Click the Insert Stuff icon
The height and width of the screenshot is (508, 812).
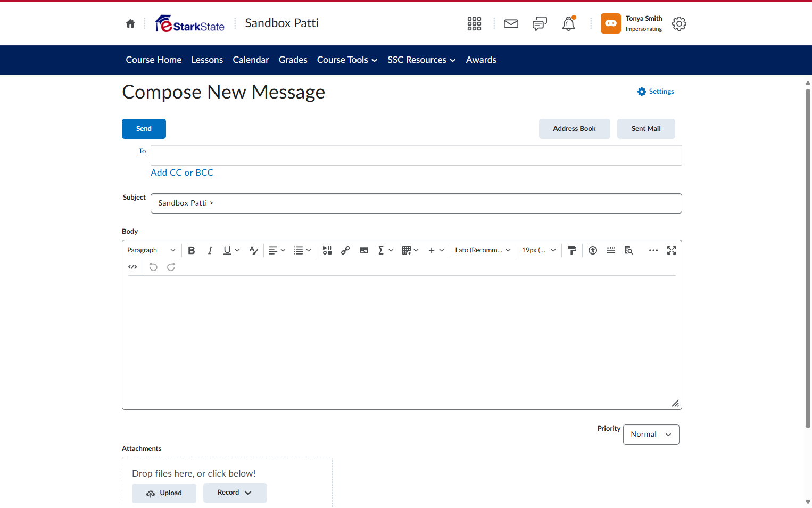coord(327,250)
